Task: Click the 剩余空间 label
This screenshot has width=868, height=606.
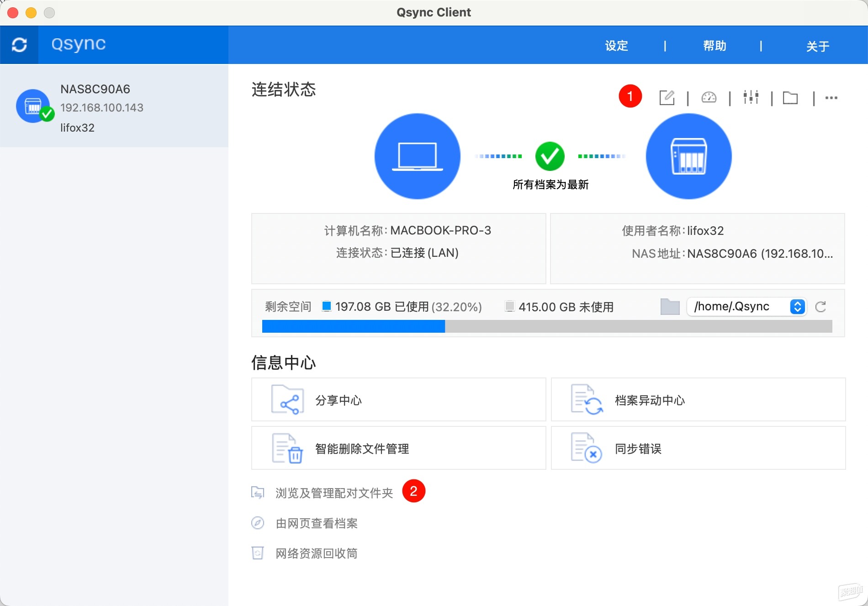Action: 288,307
